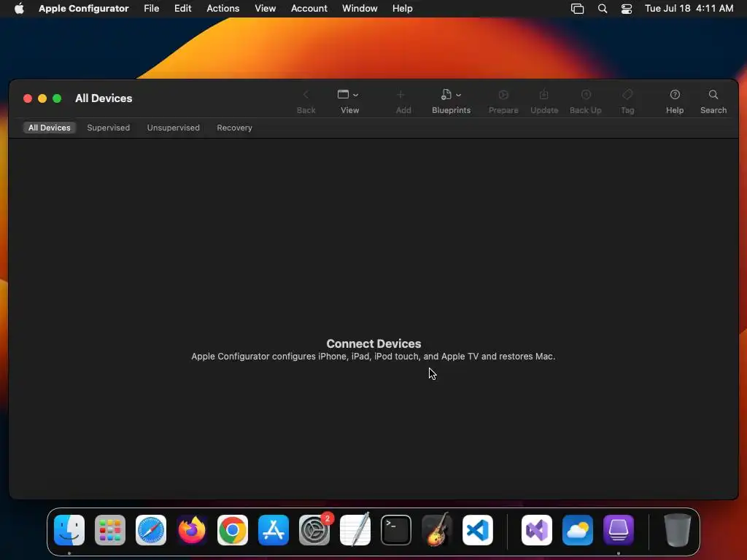Open the Edit menu
747x560 pixels.
pos(182,9)
